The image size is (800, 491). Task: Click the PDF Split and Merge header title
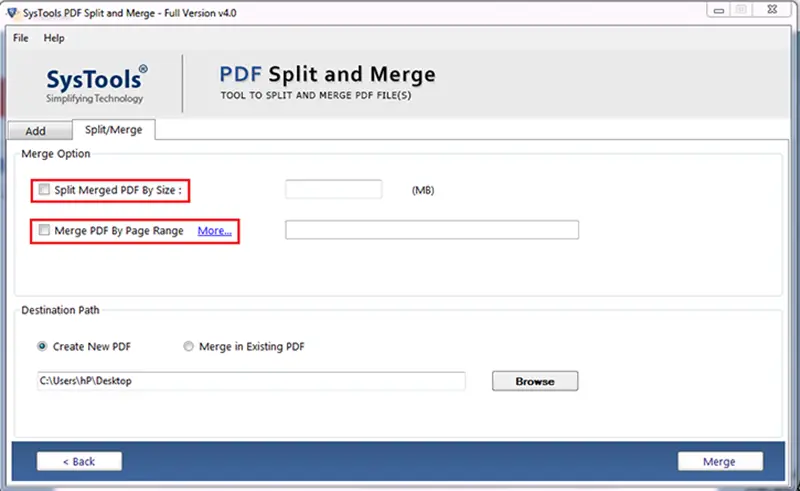tap(327, 75)
